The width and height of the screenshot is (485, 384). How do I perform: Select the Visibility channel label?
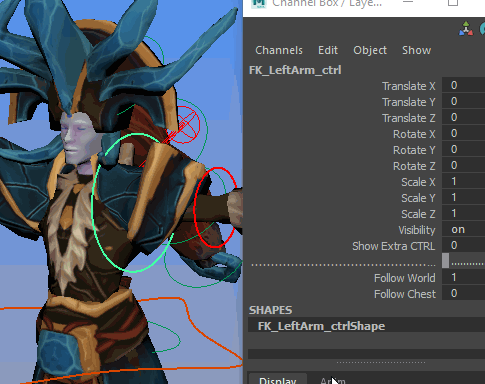coord(417,230)
